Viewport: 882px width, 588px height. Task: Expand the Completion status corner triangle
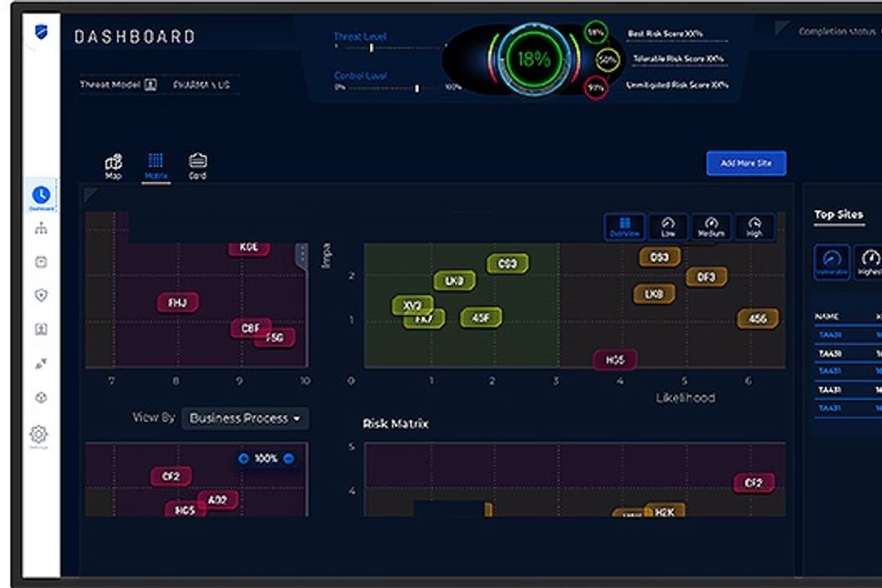[x=780, y=27]
